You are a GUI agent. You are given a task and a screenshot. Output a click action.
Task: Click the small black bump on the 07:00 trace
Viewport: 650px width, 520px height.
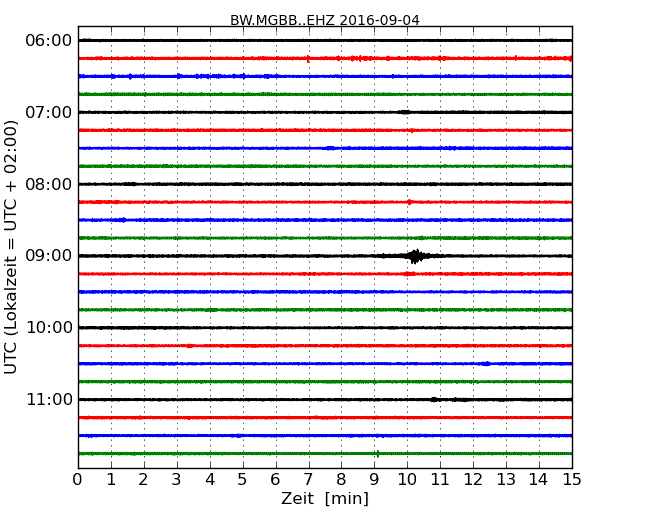coord(404,112)
